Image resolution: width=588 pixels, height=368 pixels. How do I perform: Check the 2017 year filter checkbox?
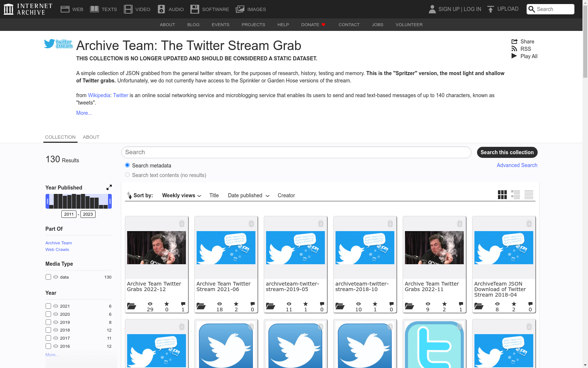click(48, 338)
